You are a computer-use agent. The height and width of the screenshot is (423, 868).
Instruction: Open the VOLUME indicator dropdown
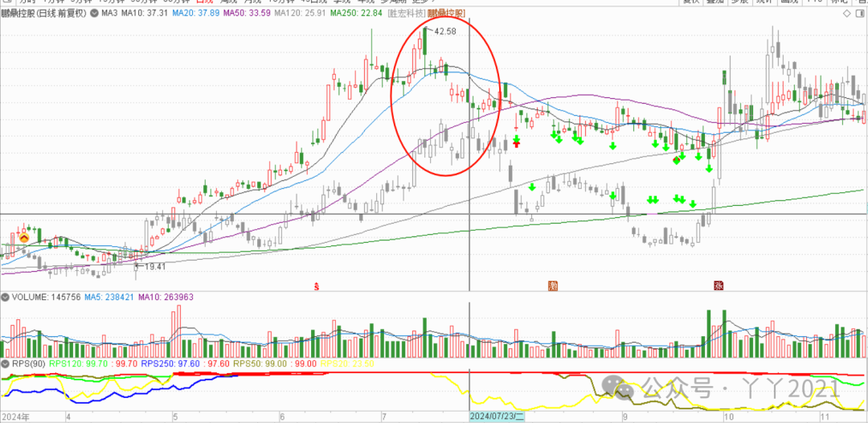tap(5, 298)
